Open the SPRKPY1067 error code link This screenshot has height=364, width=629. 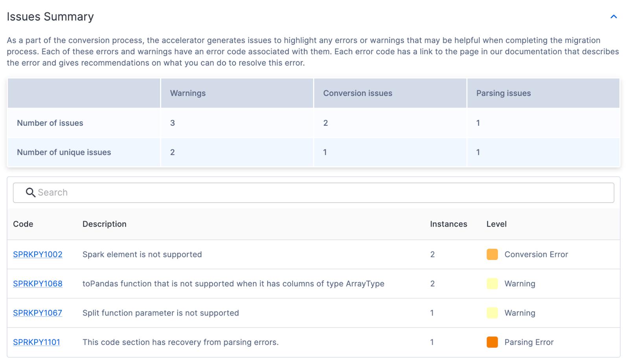[x=38, y=313]
